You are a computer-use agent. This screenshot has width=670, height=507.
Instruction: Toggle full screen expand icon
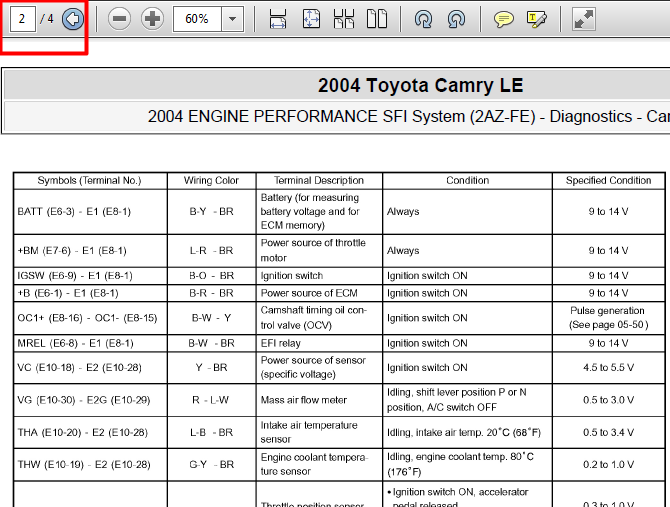click(584, 19)
